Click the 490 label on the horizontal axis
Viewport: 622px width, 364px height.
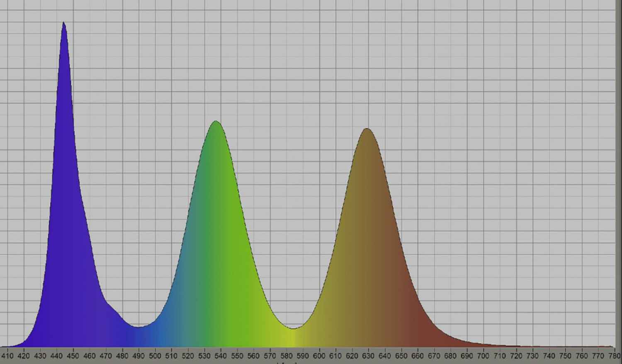(x=138, y=356)
